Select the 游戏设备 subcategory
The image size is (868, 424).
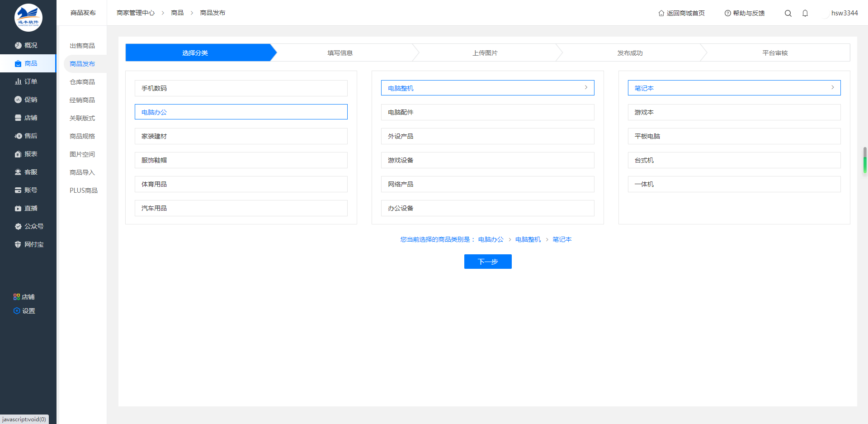pyautogui.click(x=487, y=160)
